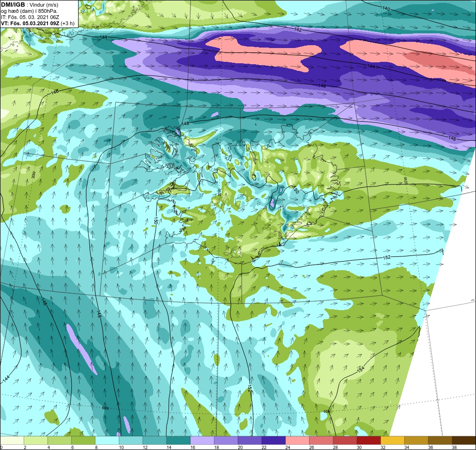
Task: Select the yellow-orange 32–34 m/s legend swatch
Action: (393, 440)
